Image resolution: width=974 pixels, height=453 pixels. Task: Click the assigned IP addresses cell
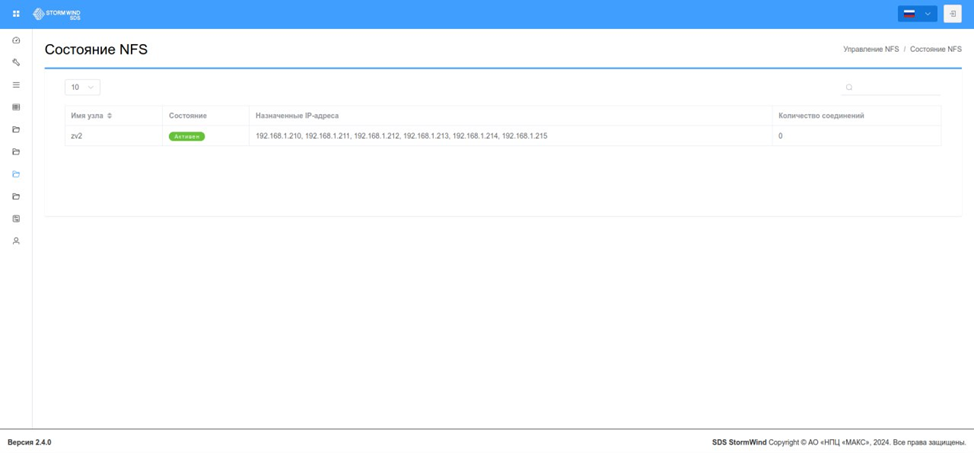[x=511, y=136]
